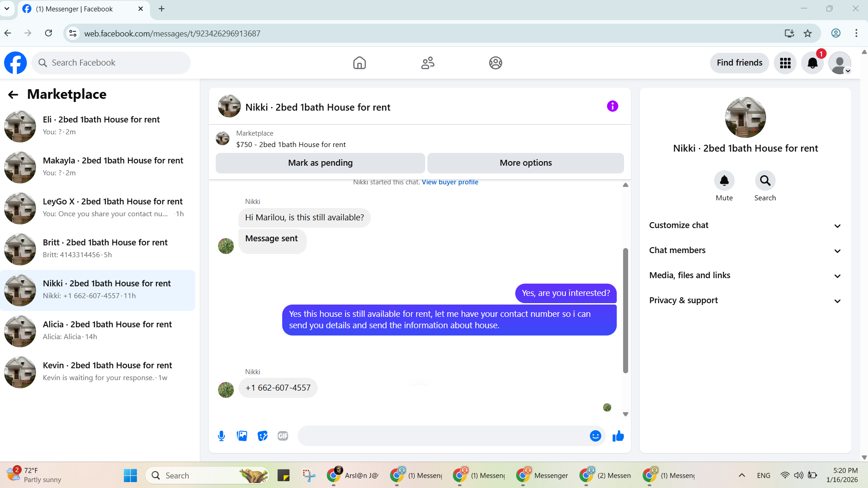The height and width of the screenshot is (488, 868).
Task: Open View buyer profile link
Action: [450, 182]
